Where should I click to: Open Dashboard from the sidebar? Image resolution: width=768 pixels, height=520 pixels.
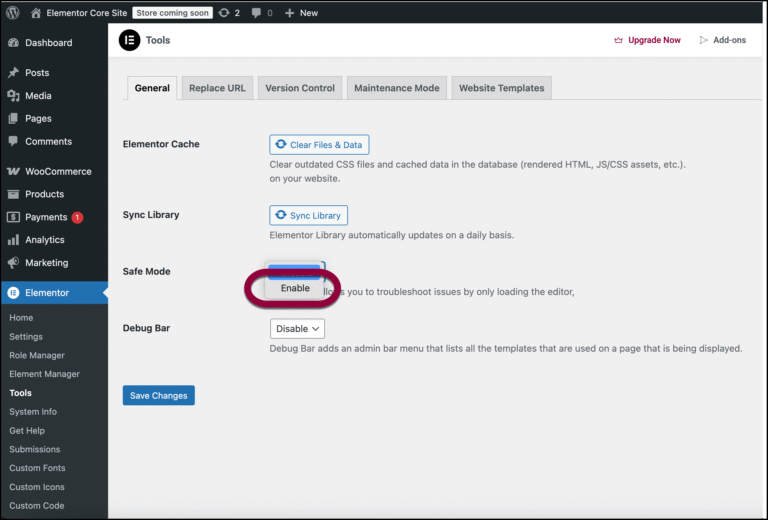point(48,43)
